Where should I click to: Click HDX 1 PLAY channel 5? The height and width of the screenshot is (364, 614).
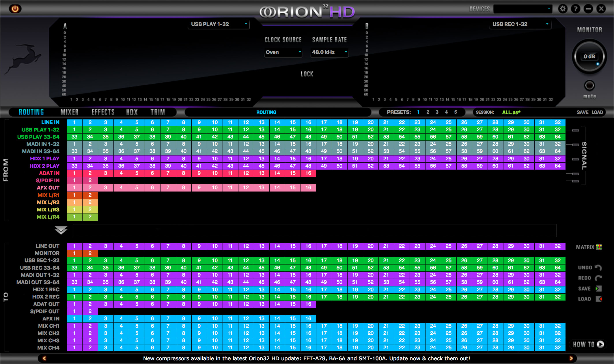point(137,159)
